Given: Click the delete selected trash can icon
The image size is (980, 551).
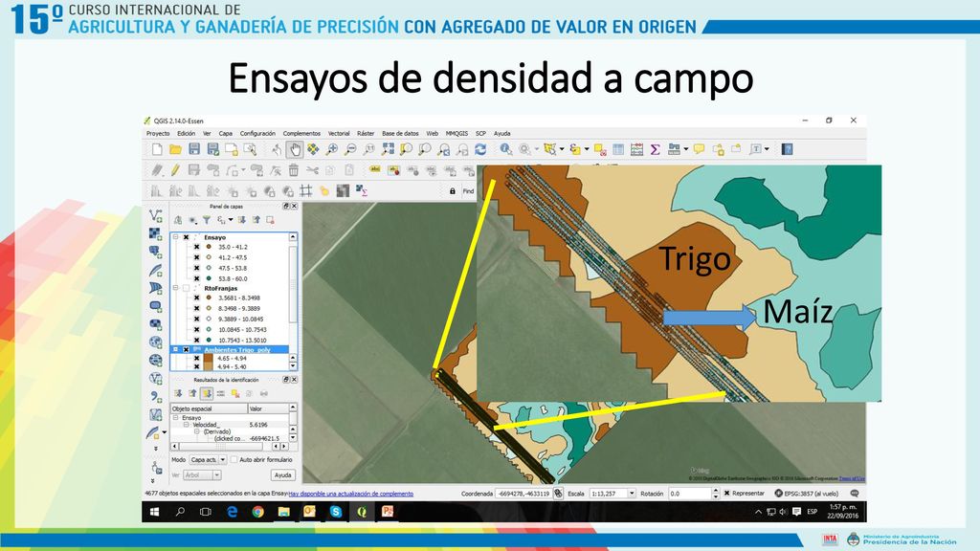Looking at the screenshot, I should [294, 170].
